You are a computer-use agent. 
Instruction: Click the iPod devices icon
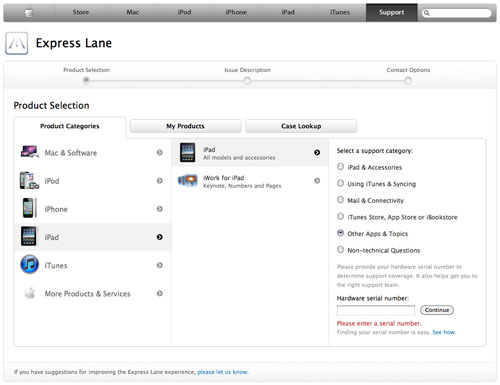click(29, 180)
